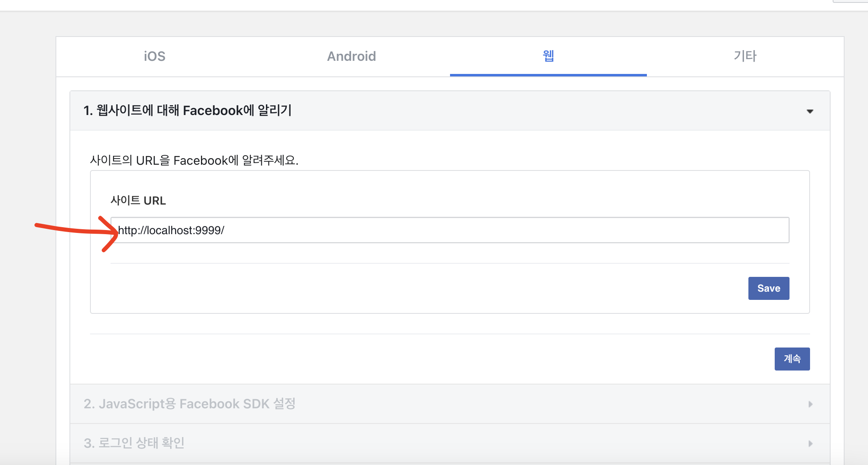868x465 pixels.
Task: Click the 사이트 URL field label
Action: click(138, 200)
